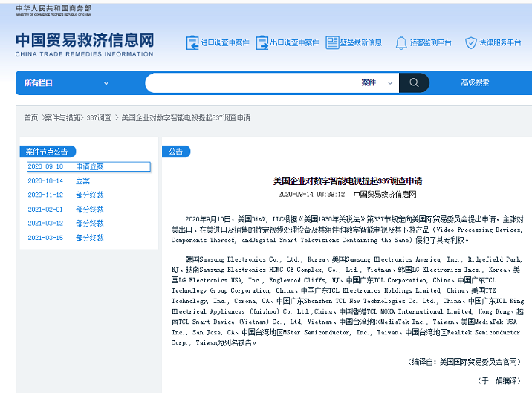Click the trade barrier news icon
This screenshot has height=393, width=532.
point(332,43)
